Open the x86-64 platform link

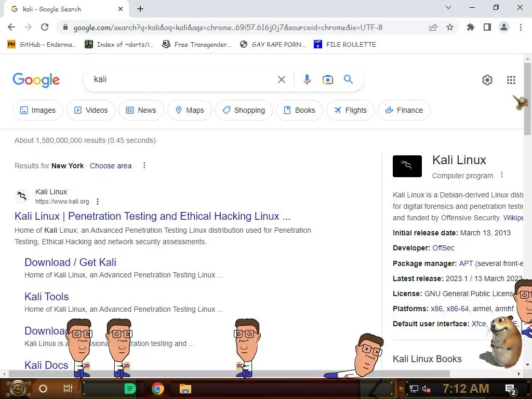pyautogui.click(x=458, y=309)
